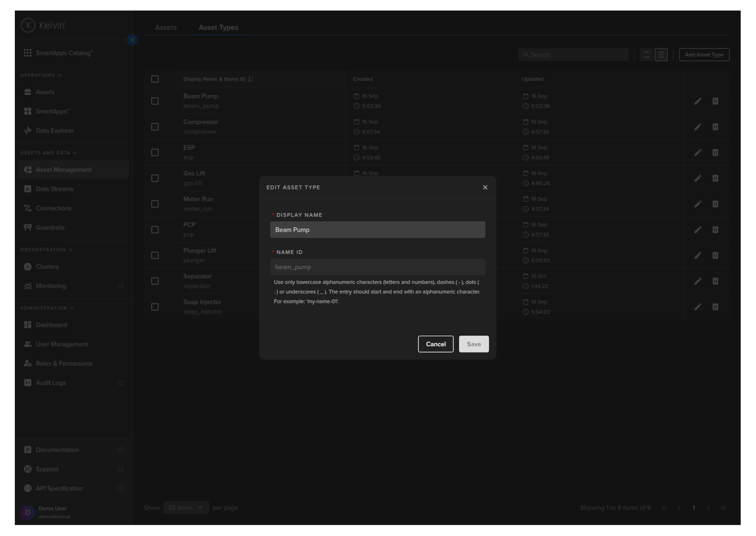Open Data Explorer from the sidebar
This screenshot has height=536, width=756.
(55, 131)
